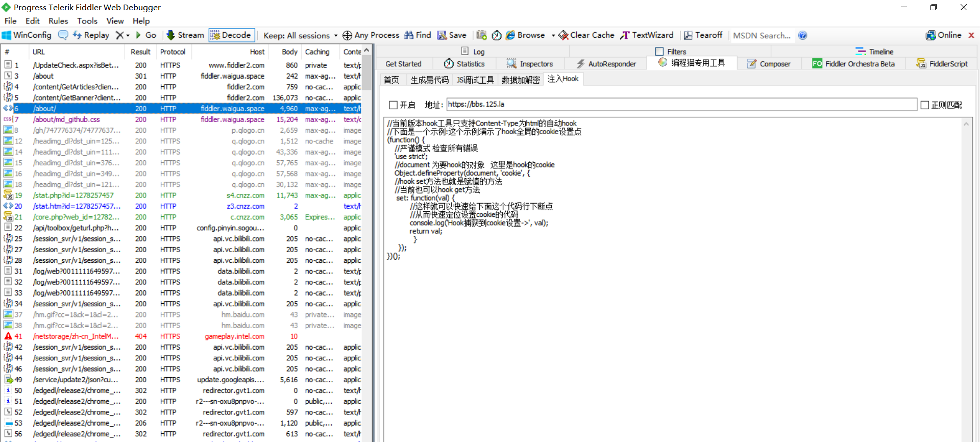Select the 数据加解密 sub-tab
Screen dimensions: 980x442
[x=521, y=80]
